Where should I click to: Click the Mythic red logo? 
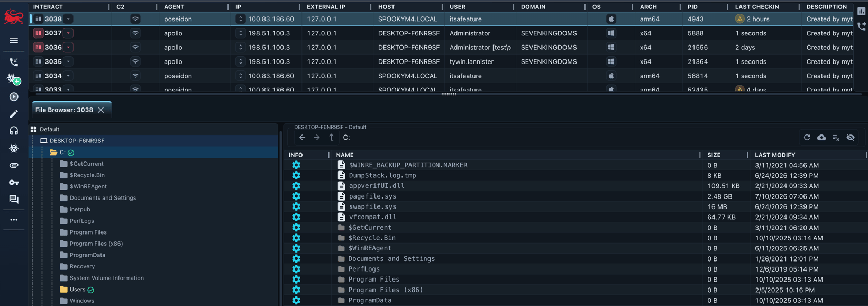[14, 17]
